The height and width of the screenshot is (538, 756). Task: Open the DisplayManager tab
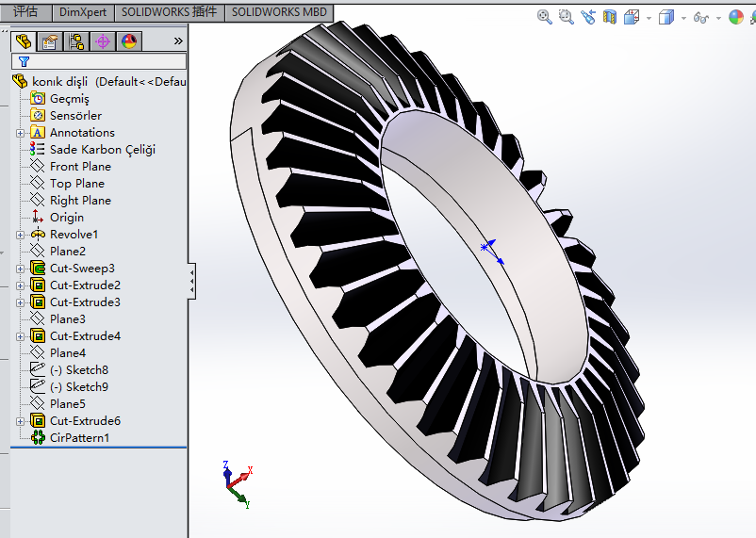point(129,42)
